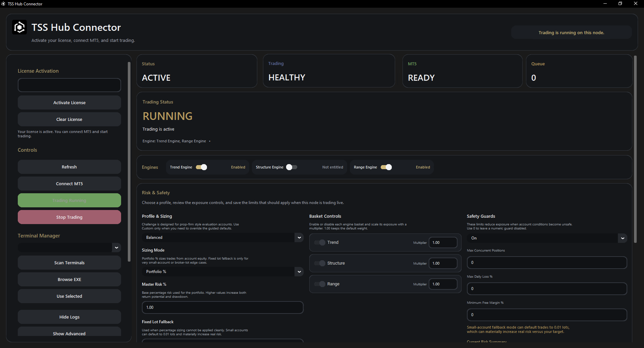The height and width of the screenshot is (348, 644).
Task: Click the title bar app icon
Action: click(x=3, y=4)
